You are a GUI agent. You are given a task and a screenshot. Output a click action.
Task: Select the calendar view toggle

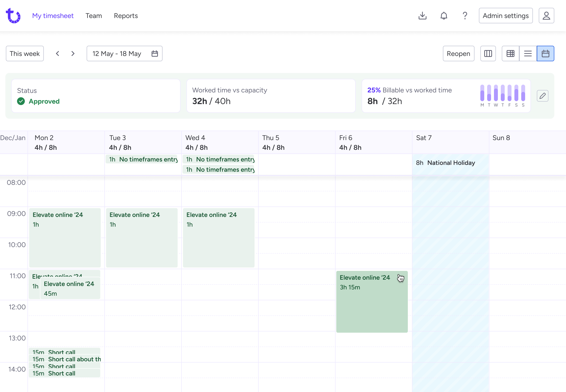click(x=545, y=53)
